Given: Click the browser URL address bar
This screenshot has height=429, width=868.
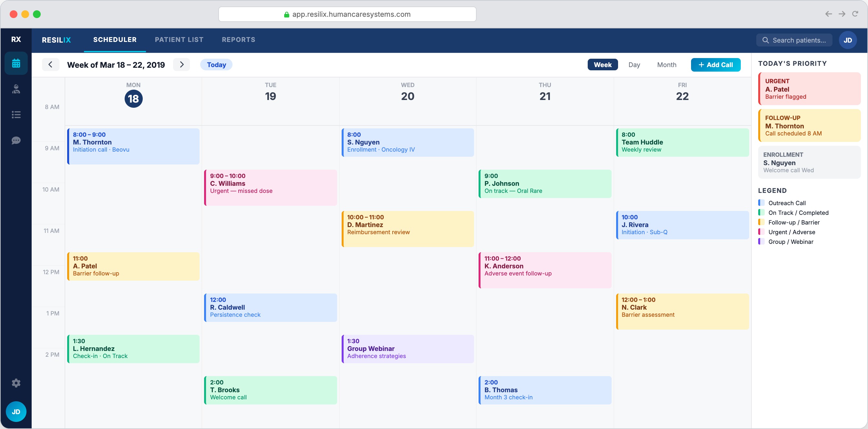Looking at the screenshot, I should point(347,14).
